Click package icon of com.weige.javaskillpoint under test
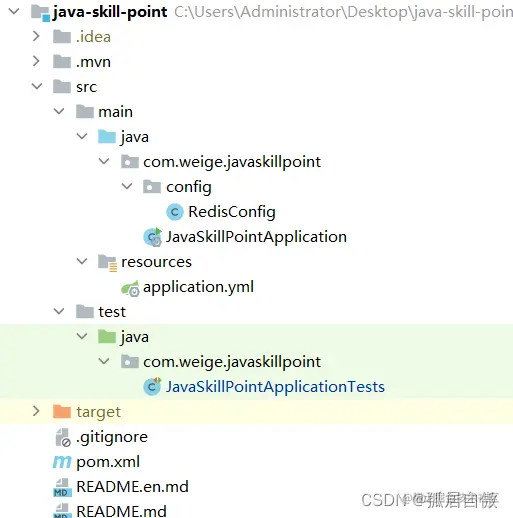 tap(130, 362)
